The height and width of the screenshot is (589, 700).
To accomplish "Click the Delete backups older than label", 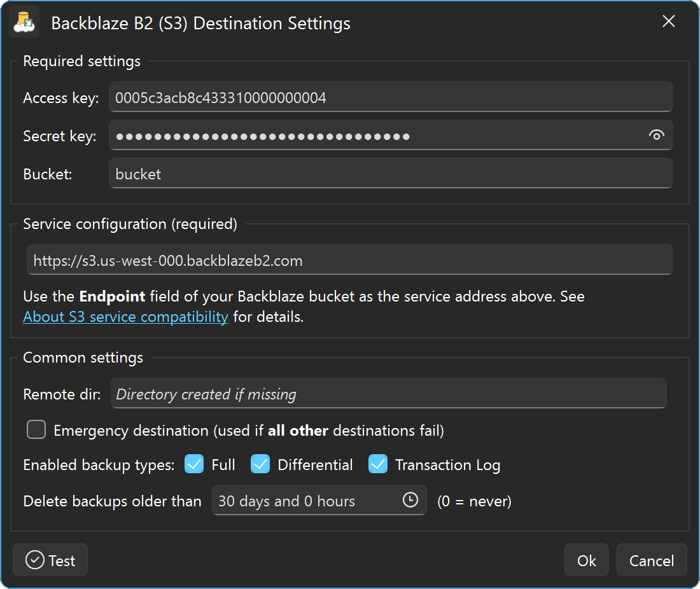I will click(112, 501).
